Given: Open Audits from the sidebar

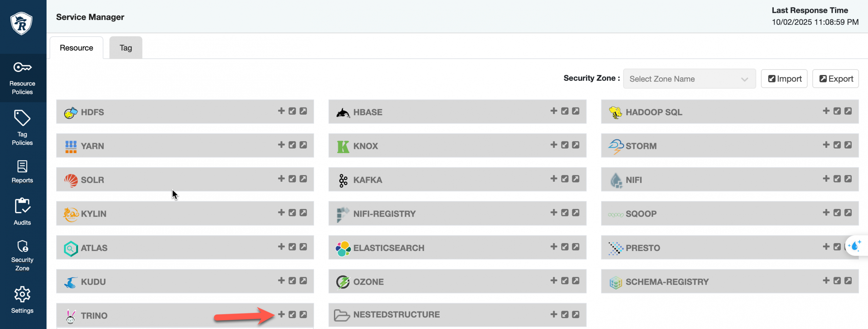Looking at the screenshot, I should pos(22,212).
